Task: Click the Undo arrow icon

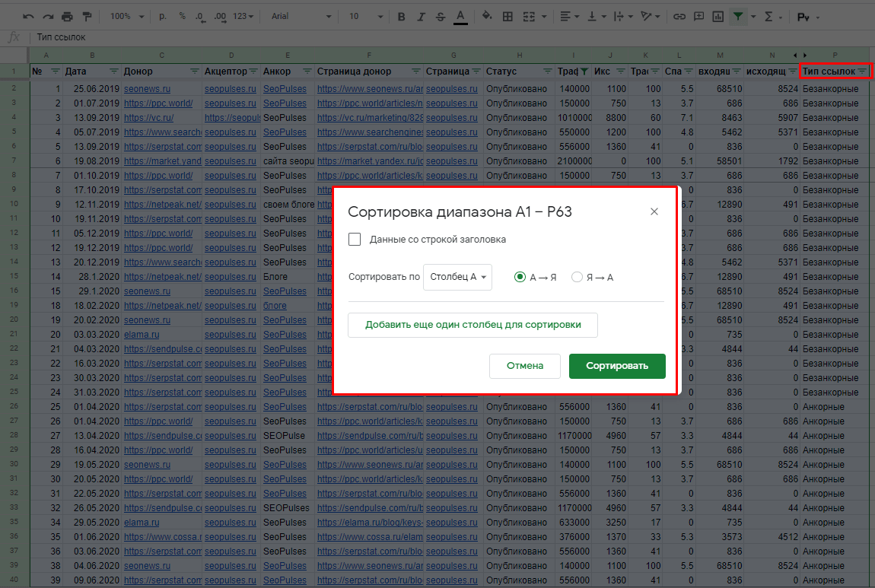Action: point(28,17)
